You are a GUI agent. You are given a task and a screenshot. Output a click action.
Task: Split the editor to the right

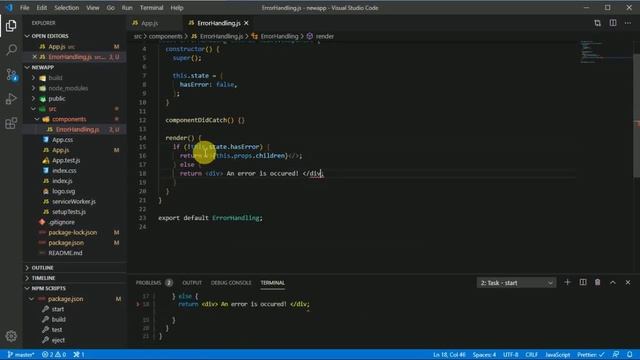pos(613,23)
